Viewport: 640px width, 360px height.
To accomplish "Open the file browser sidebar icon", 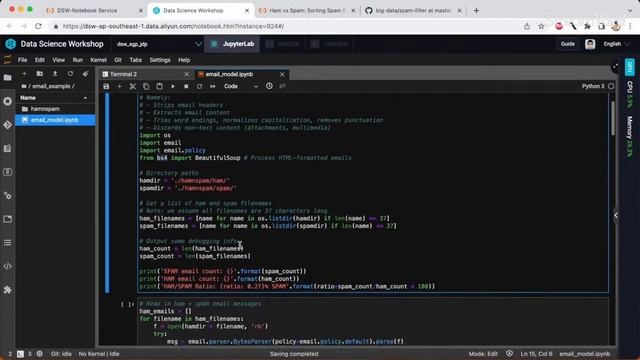I will coord(7,78).
